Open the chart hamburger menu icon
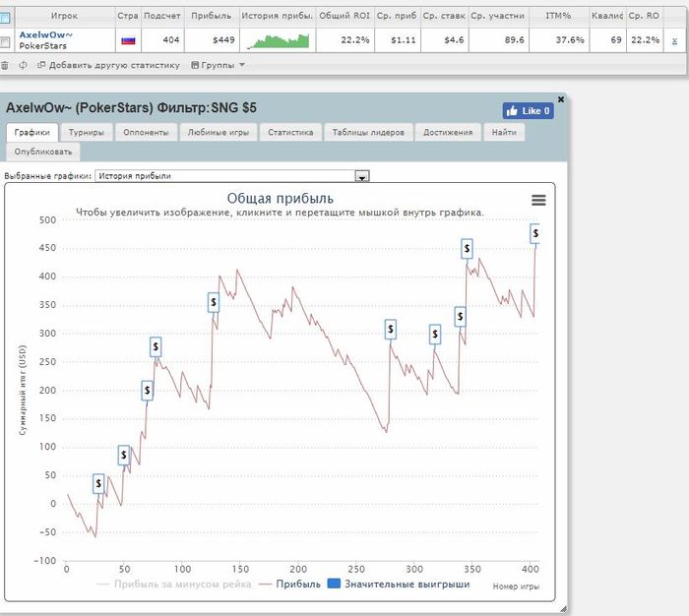Screen dimensions: 689x616 (x=538, y=201)
